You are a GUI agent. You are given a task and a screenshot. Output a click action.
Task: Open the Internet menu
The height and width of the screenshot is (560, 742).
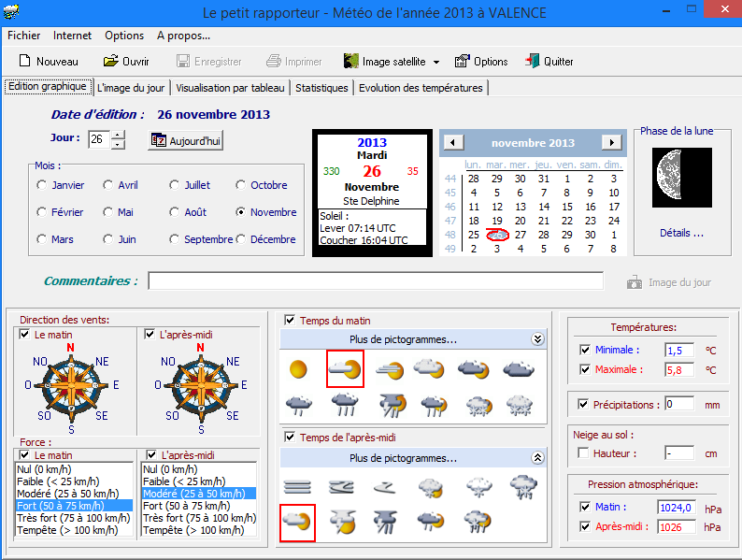[x=72, y=36]
